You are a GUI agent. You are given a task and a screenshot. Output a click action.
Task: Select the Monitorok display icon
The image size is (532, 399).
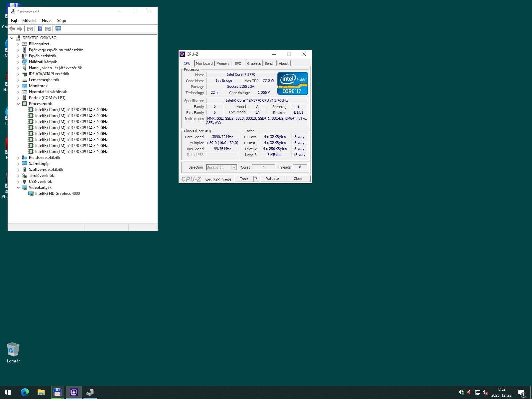tap(25, 86)
